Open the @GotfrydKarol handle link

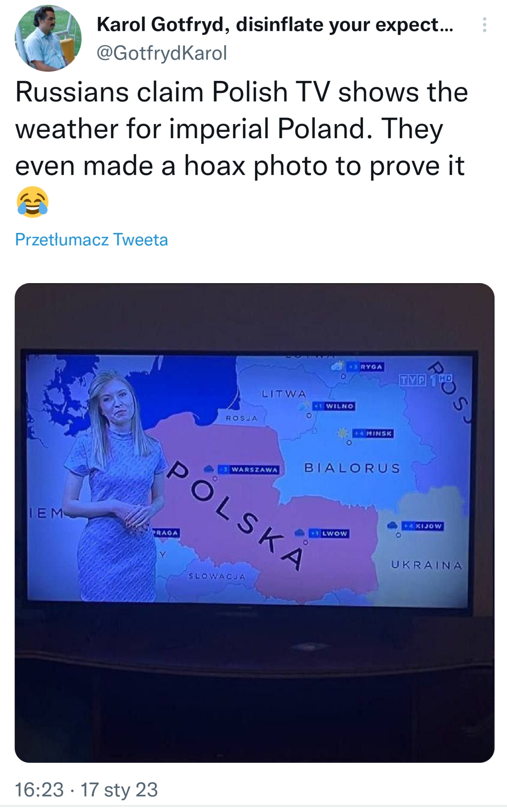point(162,53)
